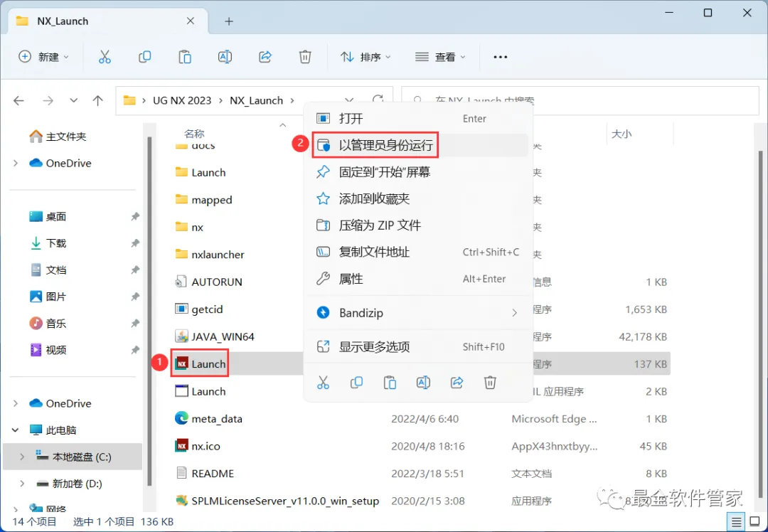768x532 pixels.
Task: Choose 显示更多选项 in context menu
Action: coord(418,347)
